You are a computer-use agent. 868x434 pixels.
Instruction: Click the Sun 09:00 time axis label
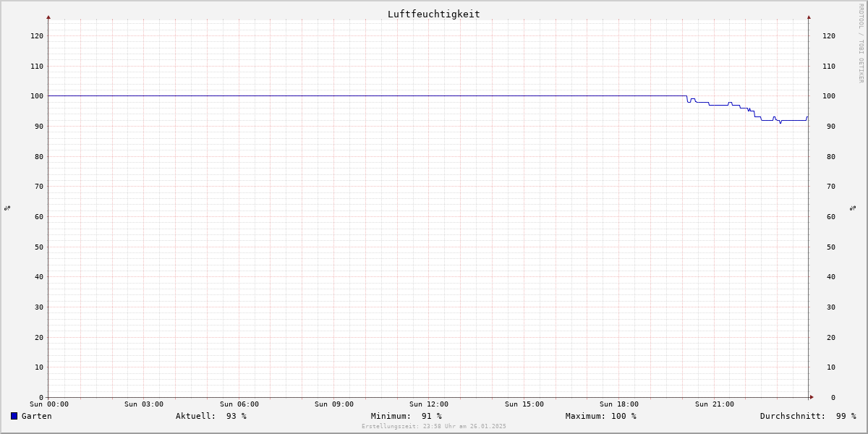coord(334,404)
